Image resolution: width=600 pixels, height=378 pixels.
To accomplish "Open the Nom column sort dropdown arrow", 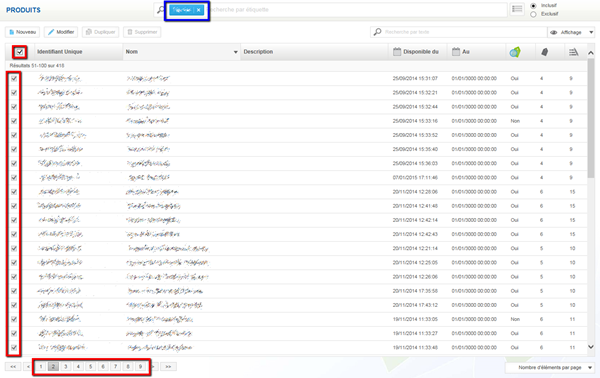I will [x=235, y=52].
